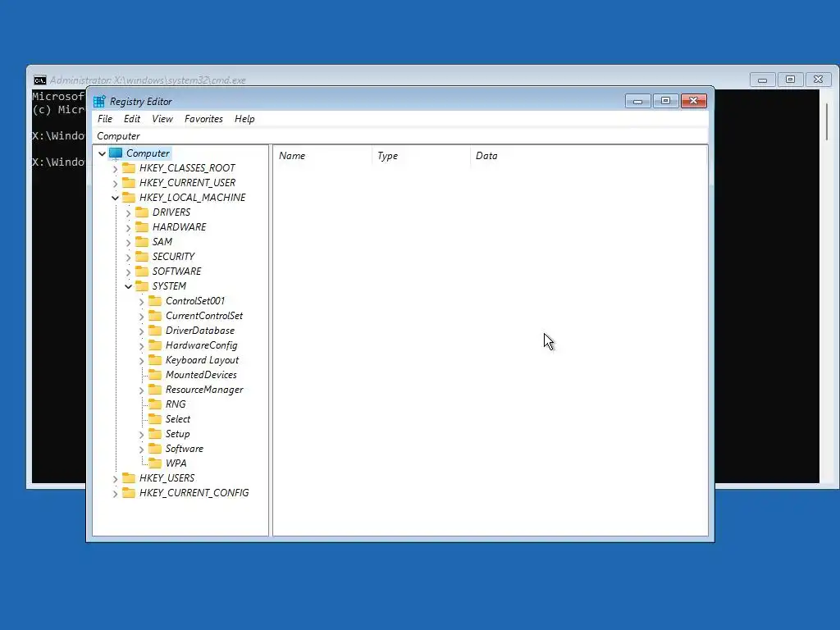
Task: Click the HKEY_USERS folder icon
Action: 129,478
